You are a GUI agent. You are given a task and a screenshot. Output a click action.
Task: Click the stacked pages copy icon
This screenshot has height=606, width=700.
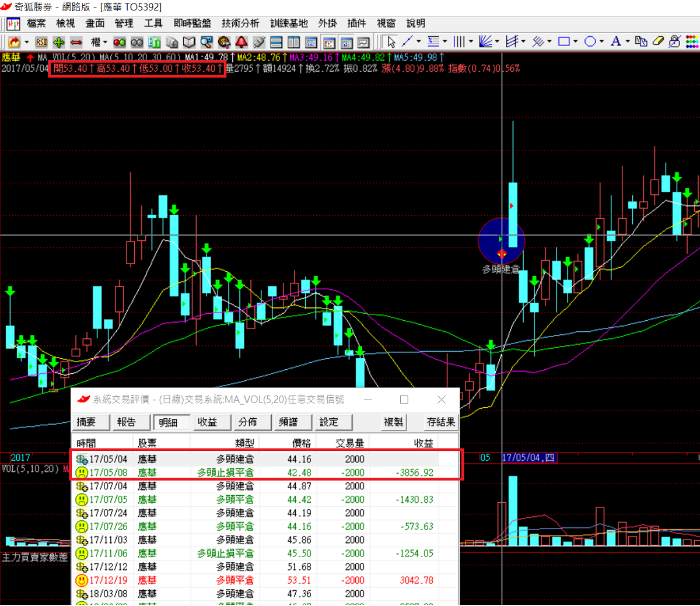171,42
